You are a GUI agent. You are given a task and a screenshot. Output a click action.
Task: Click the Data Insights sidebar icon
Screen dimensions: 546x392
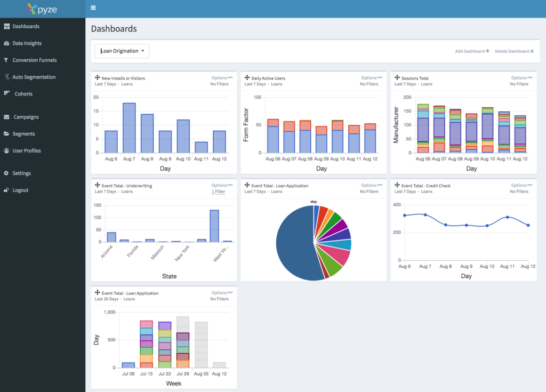[6, 43]
